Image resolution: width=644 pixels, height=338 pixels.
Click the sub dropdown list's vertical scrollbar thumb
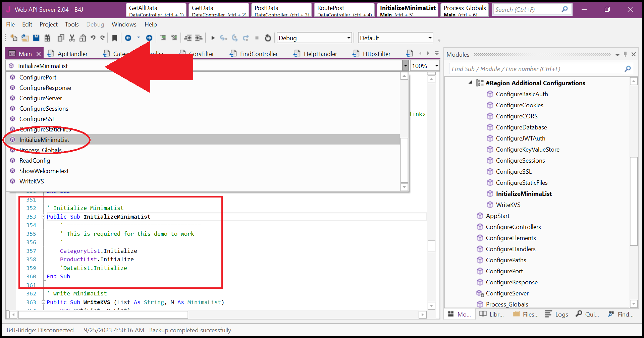(x=405, y=160)
